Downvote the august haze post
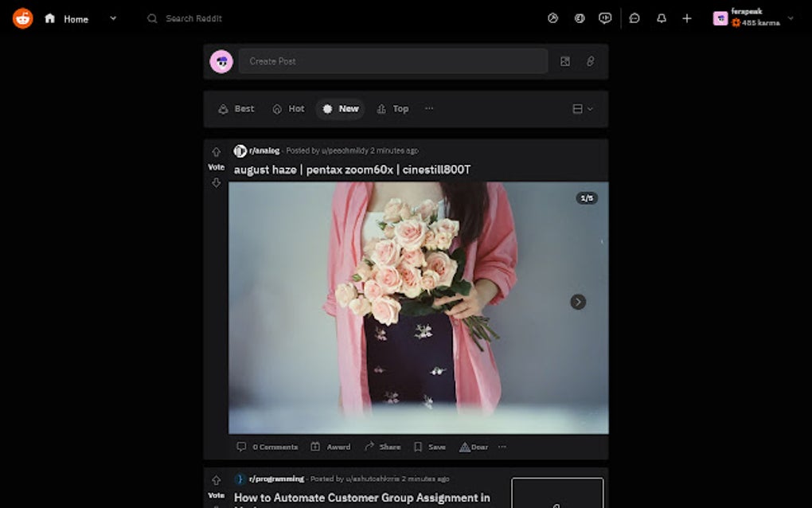Image resolution: width=812 pixels, height=508 pixels. pos(216,182)
